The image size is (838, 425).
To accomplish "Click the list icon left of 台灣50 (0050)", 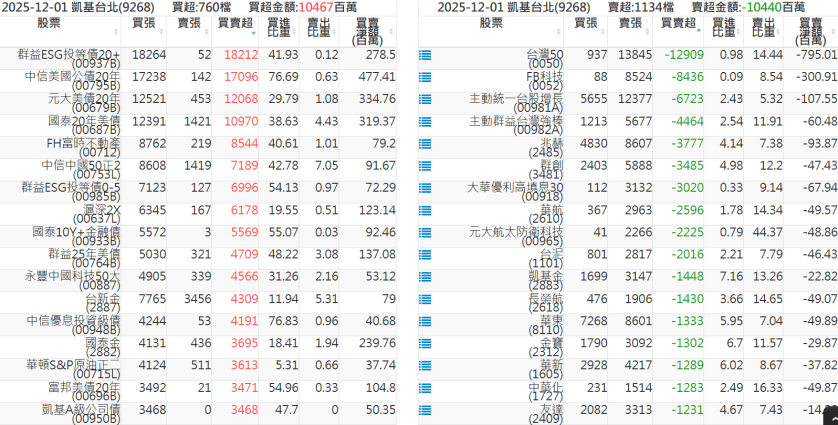I will pyautogui.click(x=425, y=55).
